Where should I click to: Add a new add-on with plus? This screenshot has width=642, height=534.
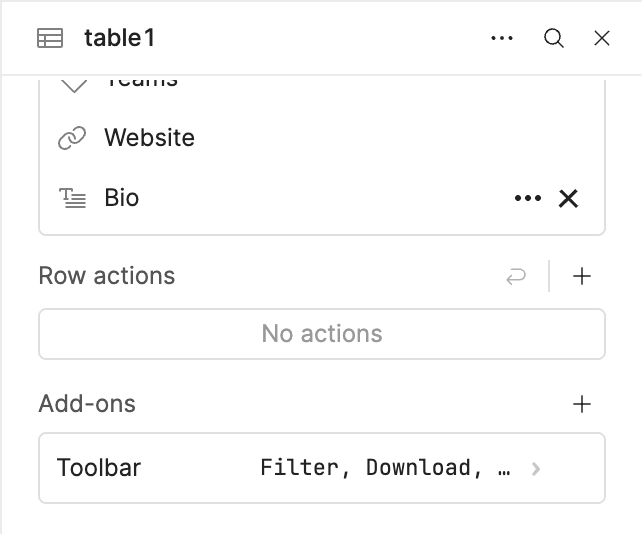click(x=582, y=405)
